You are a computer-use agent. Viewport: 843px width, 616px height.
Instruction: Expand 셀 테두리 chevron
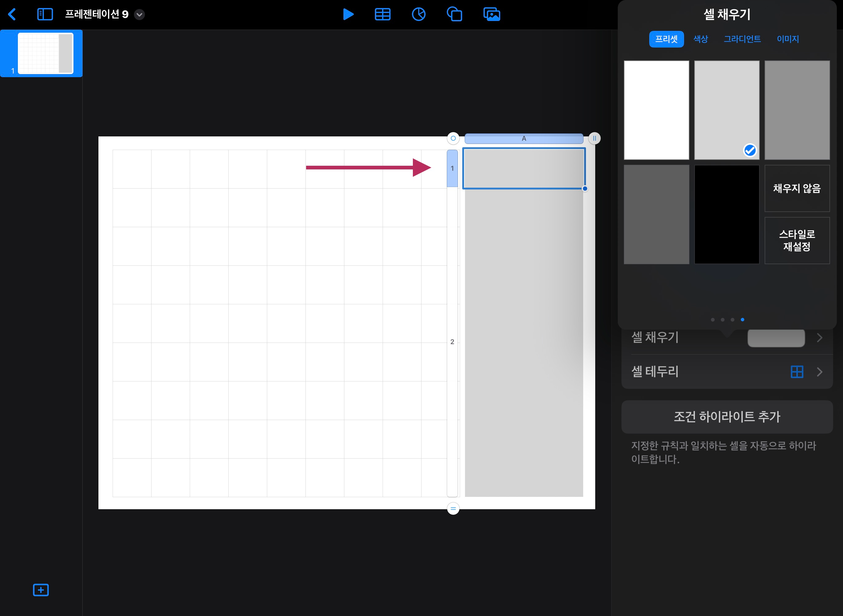820,372
